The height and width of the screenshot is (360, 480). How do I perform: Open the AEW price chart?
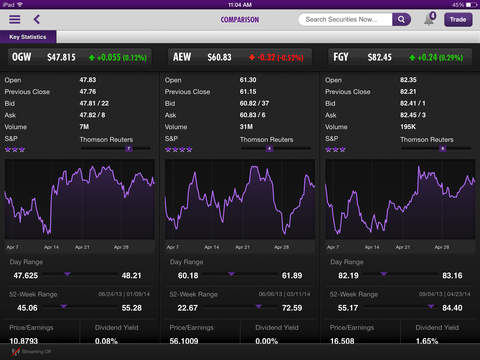tap(240, 199)
